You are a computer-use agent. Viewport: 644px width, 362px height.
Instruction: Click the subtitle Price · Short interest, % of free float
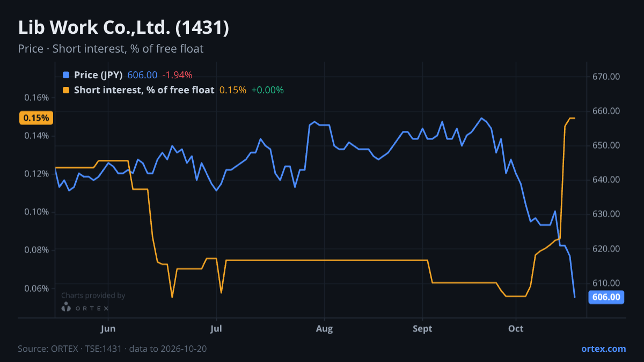coord(111,49)
